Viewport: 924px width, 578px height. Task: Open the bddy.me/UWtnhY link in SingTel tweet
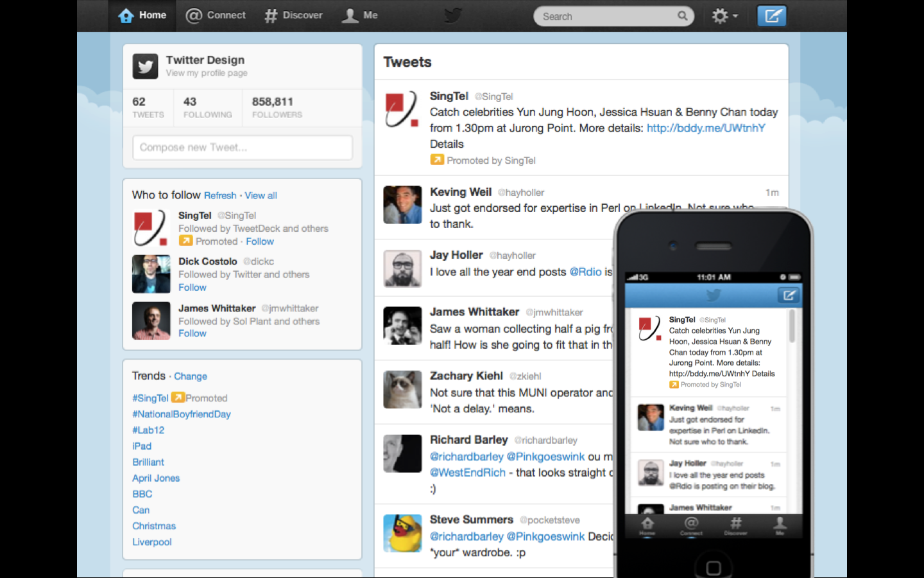(x=706, y=128)
